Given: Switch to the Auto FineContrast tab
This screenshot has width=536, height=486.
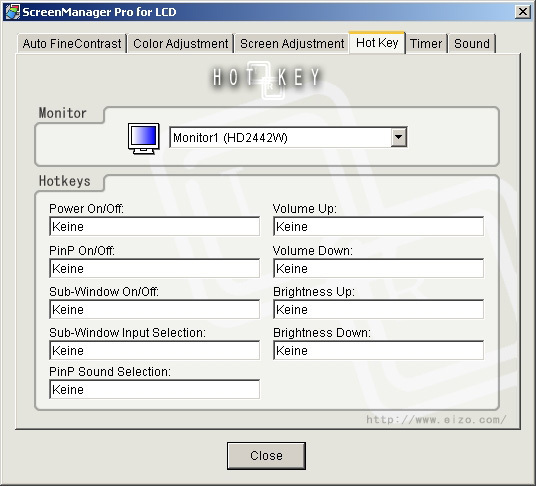Looking at the screenshot, I should tap(72, 44).
